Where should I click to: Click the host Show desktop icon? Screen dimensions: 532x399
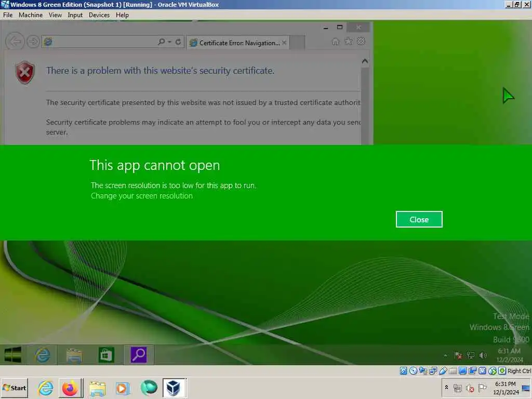point(527,389)
